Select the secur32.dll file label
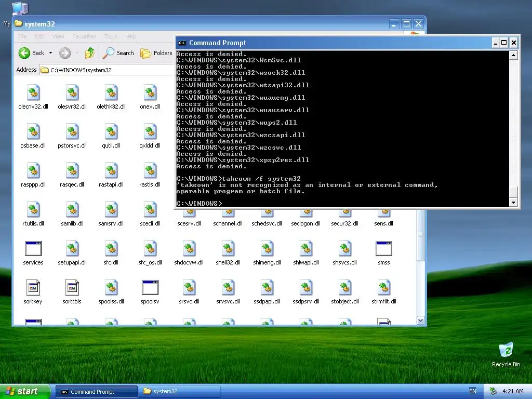Viewport: 532px width, 399px height. (345, 223)
